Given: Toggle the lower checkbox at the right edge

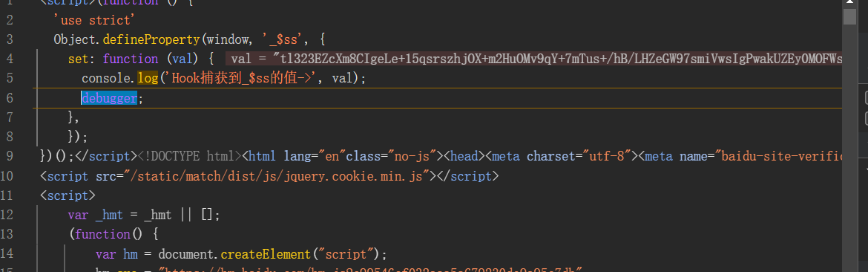Looking at the screenshot, I should coord(867,118).
